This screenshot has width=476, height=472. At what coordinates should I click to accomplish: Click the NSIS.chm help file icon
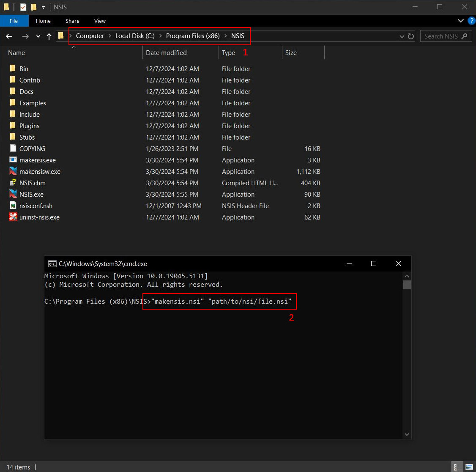pyautogui.click(x=13, y=183)
